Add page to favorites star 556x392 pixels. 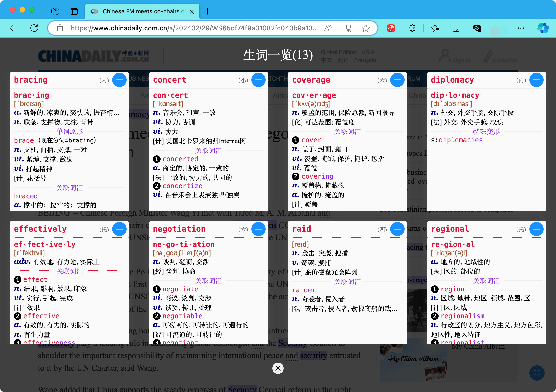(x=366, y=28)
